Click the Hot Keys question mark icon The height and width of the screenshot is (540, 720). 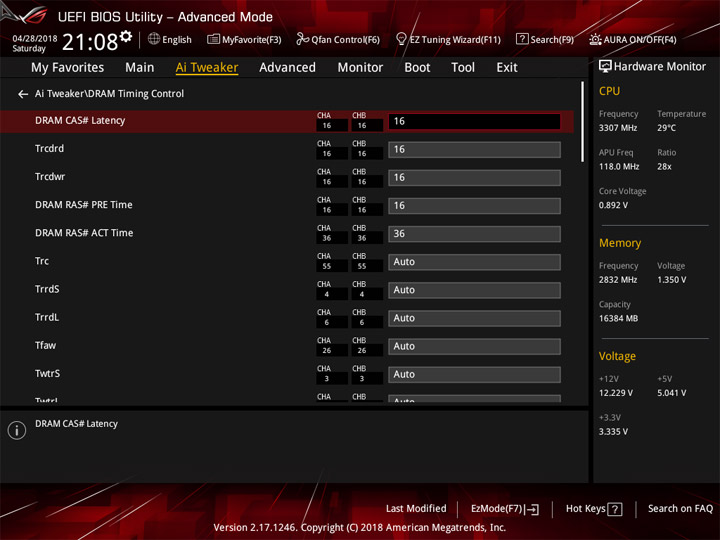[x=614, y=509]
